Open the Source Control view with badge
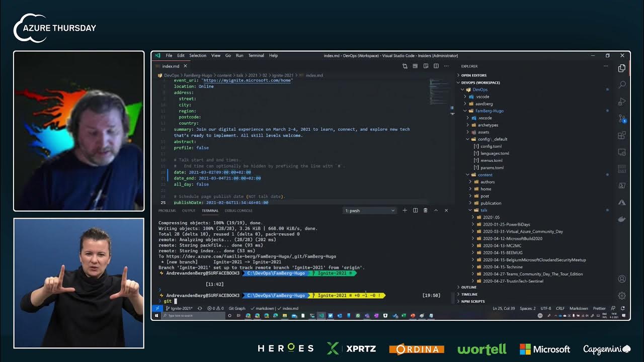The width and height of the screenshot is (644, 362). (x=622, y=119)
